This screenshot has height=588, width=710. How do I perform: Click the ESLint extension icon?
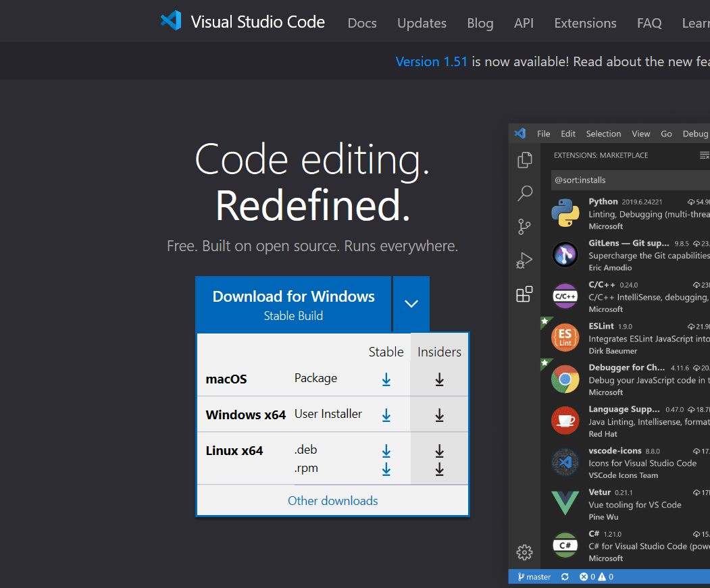565,338
